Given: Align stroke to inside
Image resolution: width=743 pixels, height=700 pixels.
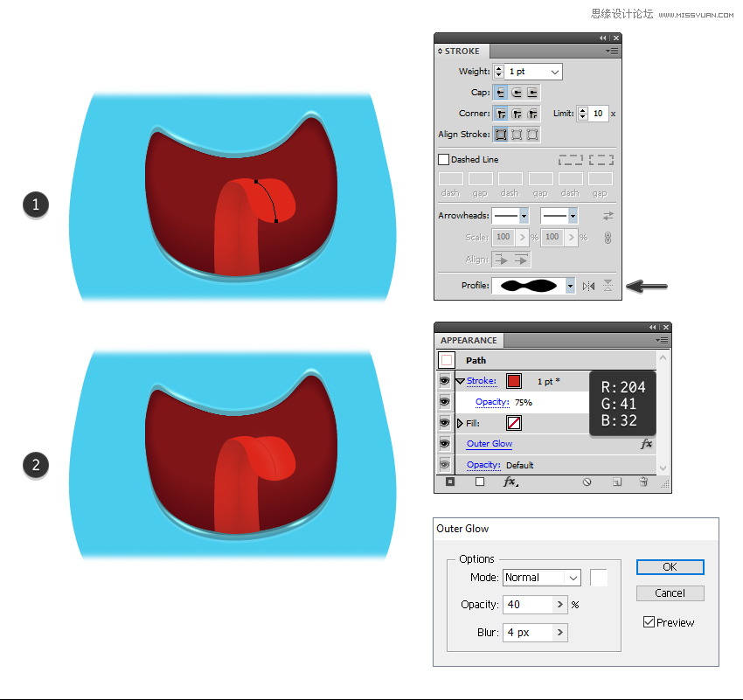Looking at the screenshot, I should [x=517, y=135].
